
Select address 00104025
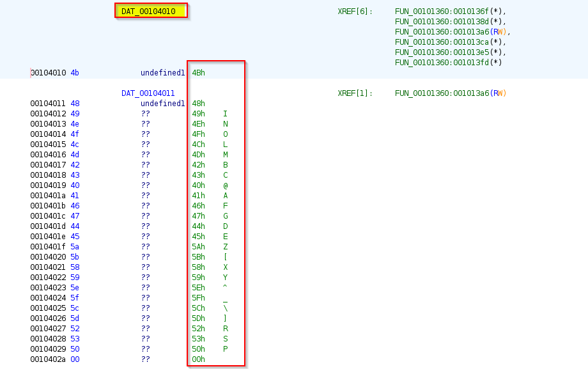(48, 308)
